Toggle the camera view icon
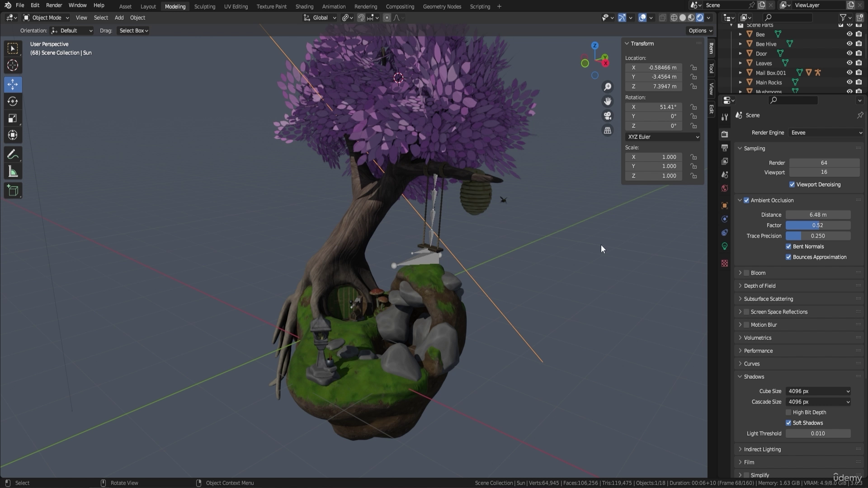The height and width of the screenshot is (488, 868). pyautogui.click(x=608, y=116)
